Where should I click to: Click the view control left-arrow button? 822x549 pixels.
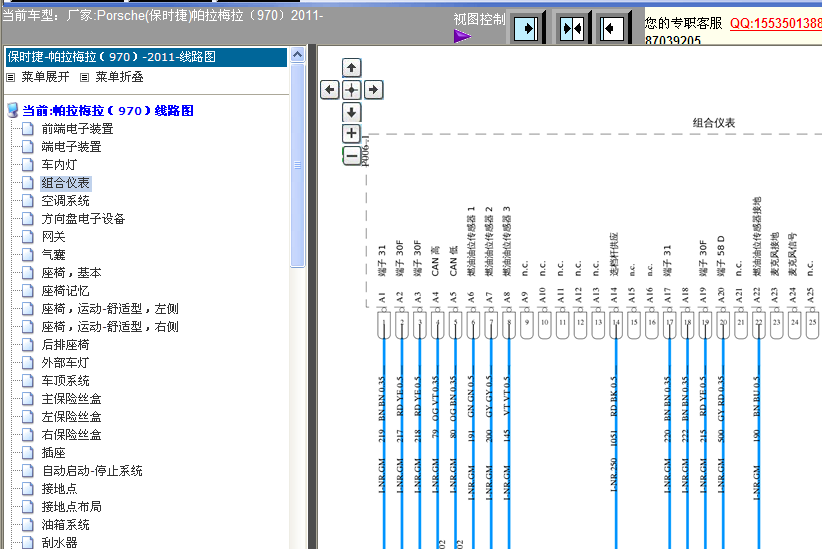click(x=613, y=28)
